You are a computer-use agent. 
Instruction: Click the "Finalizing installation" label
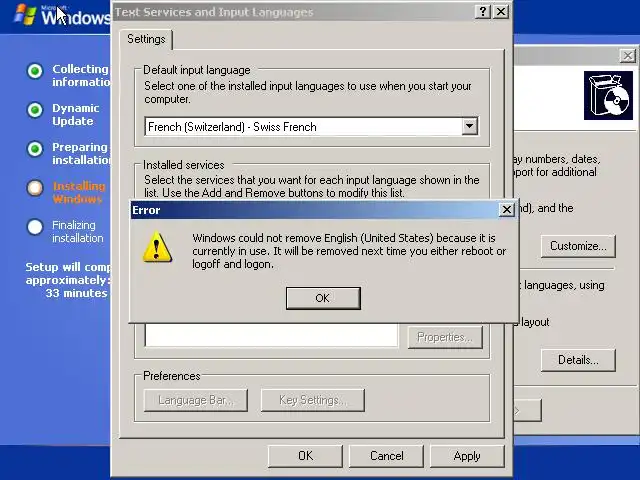[78, 231]
